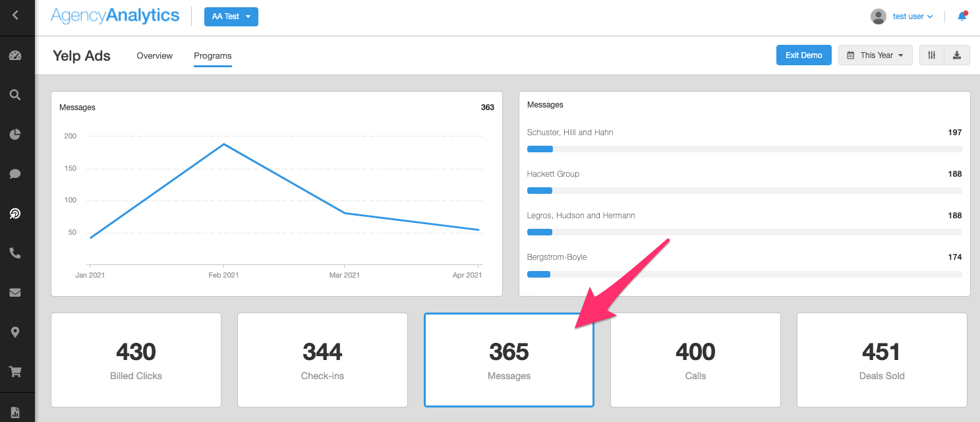
Task: Click the Exit Demo button
Action: [803, 55]
